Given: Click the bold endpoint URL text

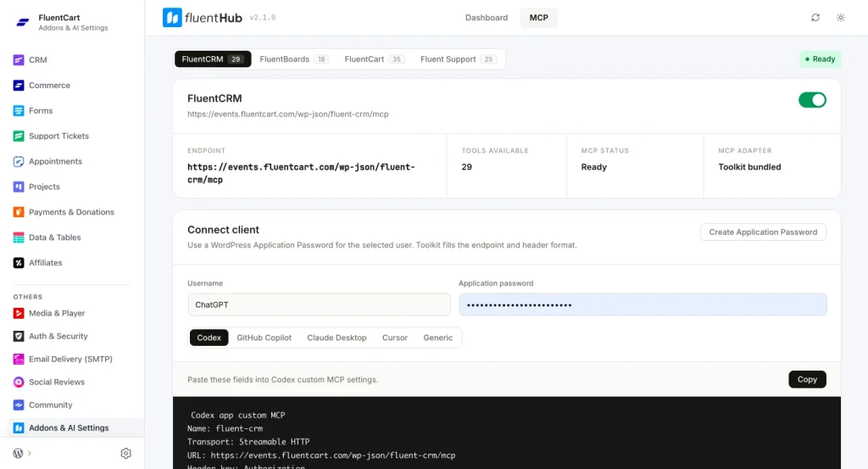Looking at the screenshot, I should [x=301, y=173].
